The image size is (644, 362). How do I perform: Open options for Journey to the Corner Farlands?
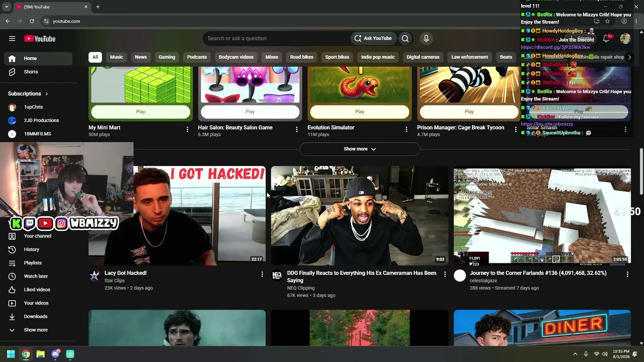pyautogui.click(x=627, y=274)
